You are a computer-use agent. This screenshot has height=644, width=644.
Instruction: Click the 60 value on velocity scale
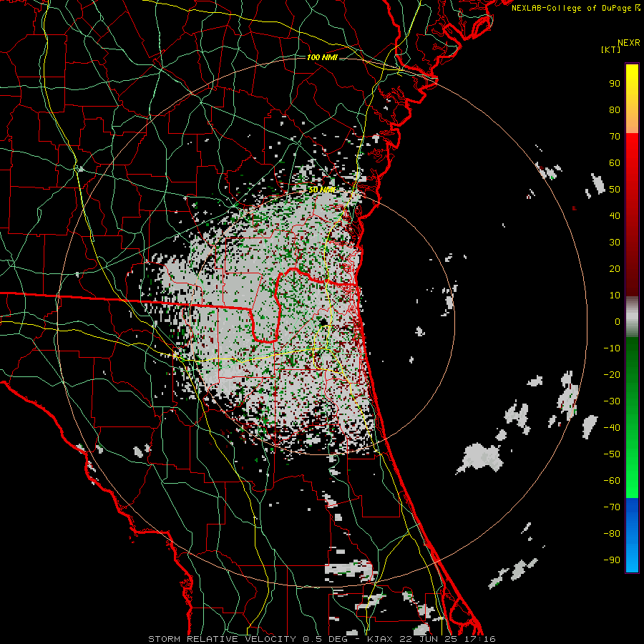click(x=615, y=163)
